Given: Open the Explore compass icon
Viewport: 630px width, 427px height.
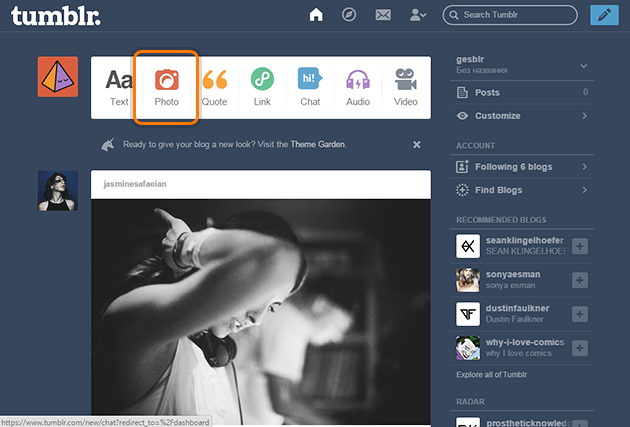Looking at the screenshot, I should tap(349, 15).
